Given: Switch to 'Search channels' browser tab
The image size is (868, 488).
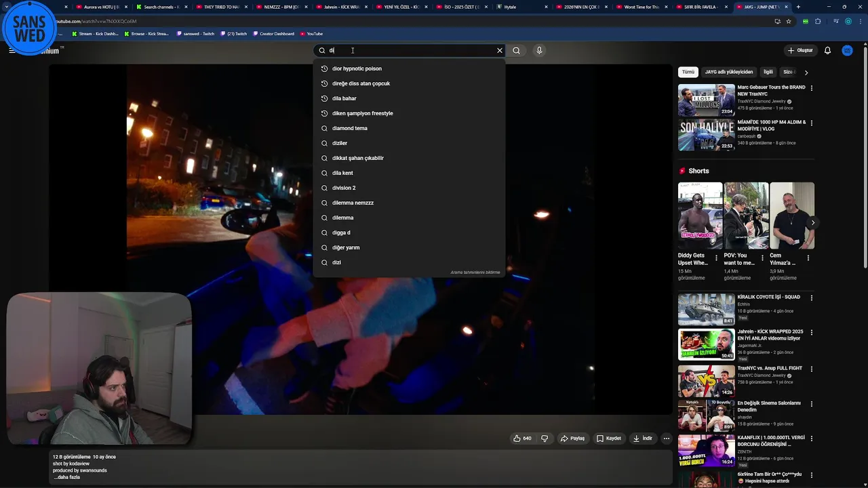Looking at the screenshot, I should pos(160,7).
